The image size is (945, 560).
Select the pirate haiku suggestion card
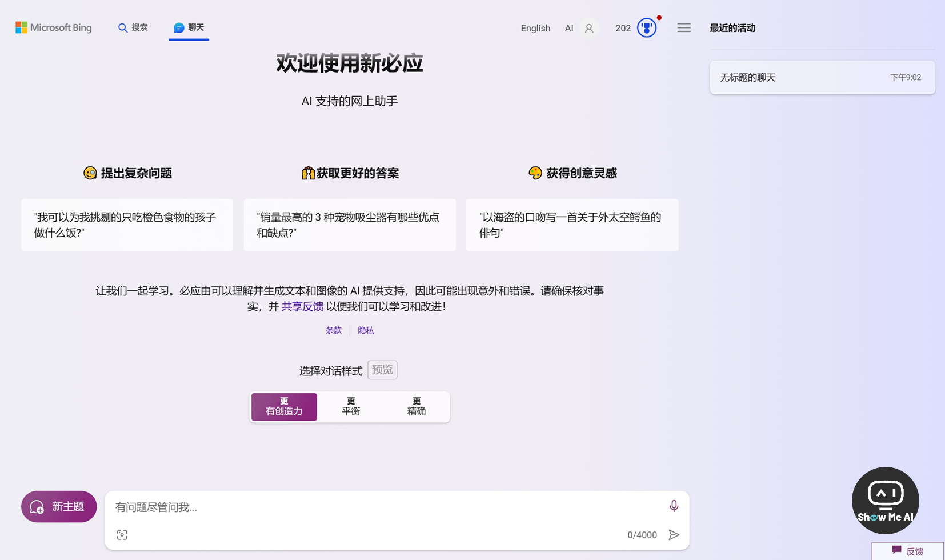(572, 225)
